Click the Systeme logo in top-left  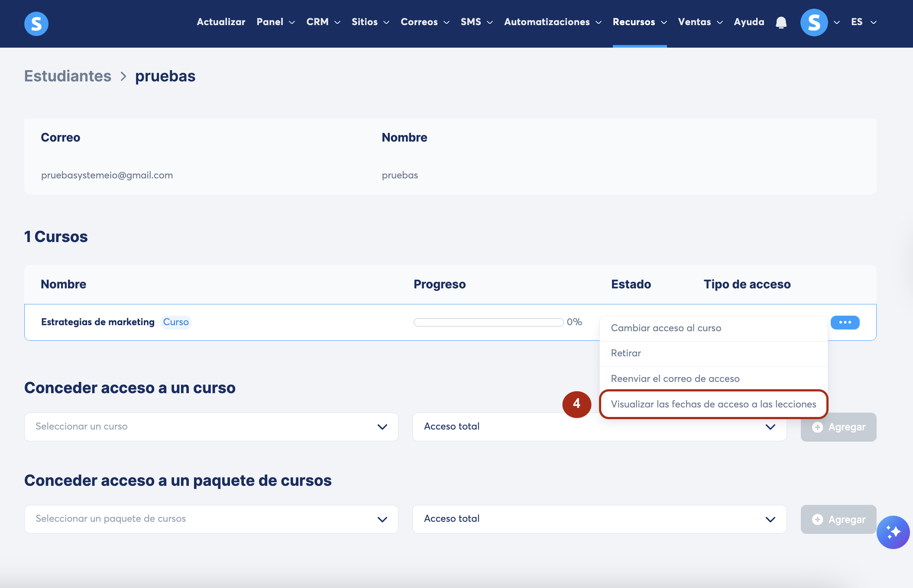(x=36, y=23)
